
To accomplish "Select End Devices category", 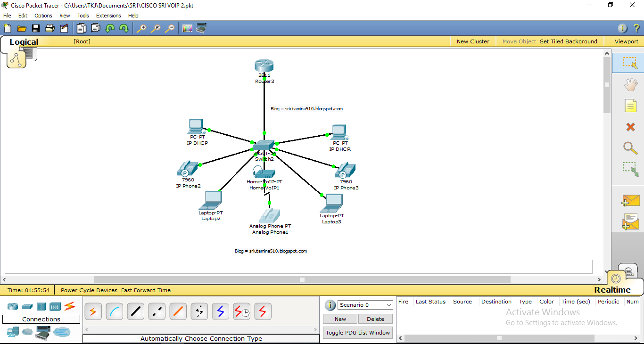I will [13, 332].
